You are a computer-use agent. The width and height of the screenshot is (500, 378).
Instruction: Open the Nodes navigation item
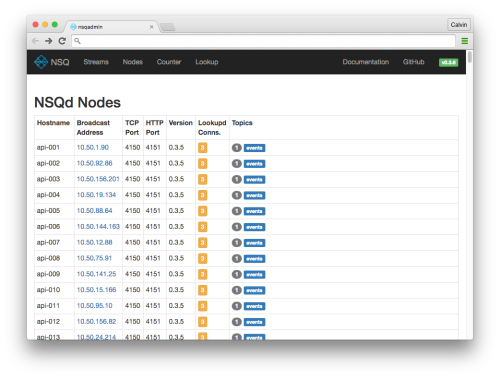132,62
